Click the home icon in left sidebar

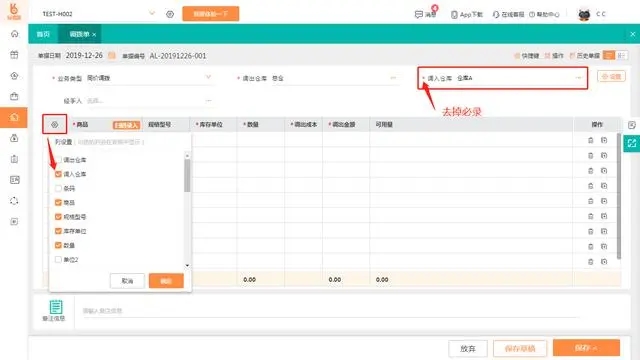click(14, 34)
